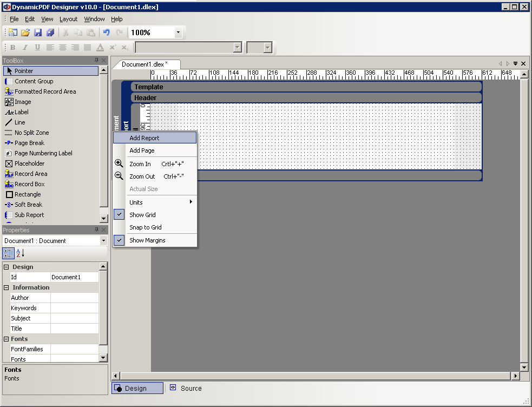Select the Page Break tool
532x407 pixels.
[x=51, y=143]
